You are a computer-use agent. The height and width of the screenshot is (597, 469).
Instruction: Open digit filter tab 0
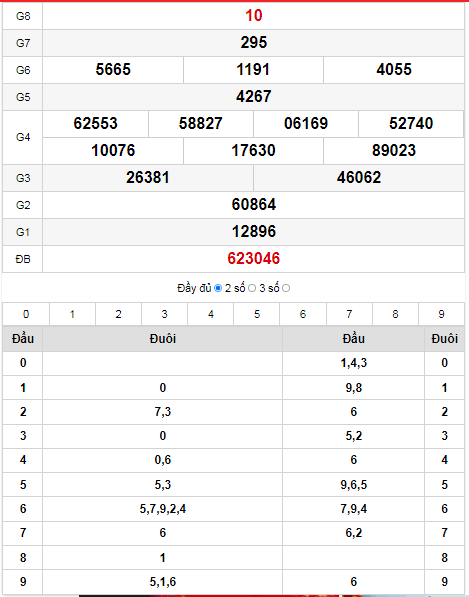pos(26,314)
